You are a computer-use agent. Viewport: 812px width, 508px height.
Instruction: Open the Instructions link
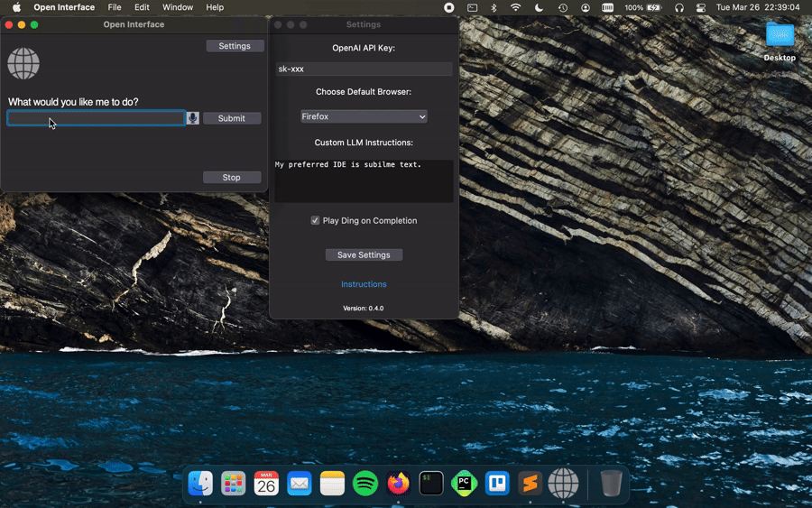pos(364,284)
